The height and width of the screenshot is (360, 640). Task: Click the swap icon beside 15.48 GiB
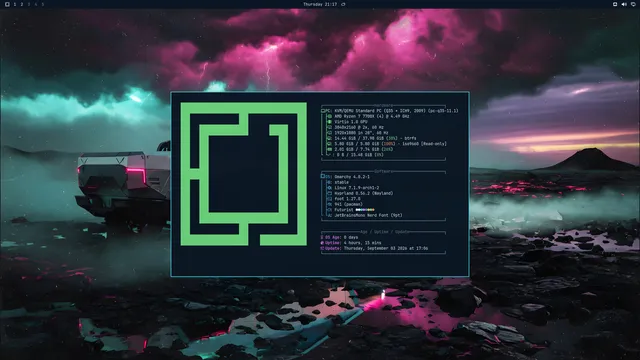pos(329,155)
